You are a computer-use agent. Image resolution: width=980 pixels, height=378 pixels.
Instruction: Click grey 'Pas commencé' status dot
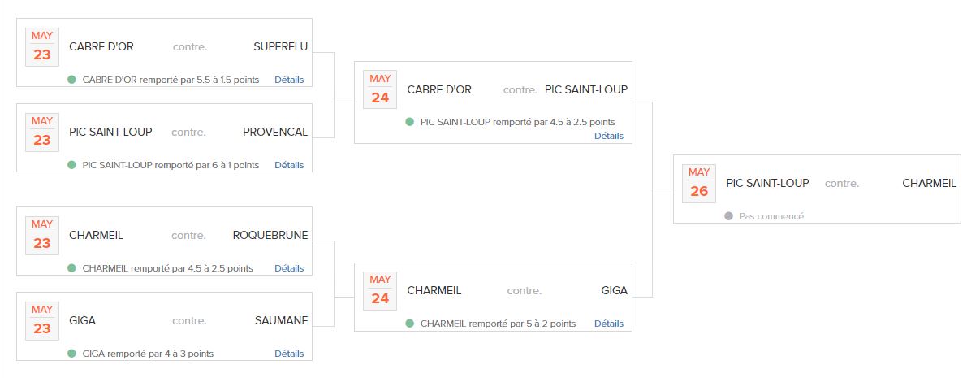[728, 216]
